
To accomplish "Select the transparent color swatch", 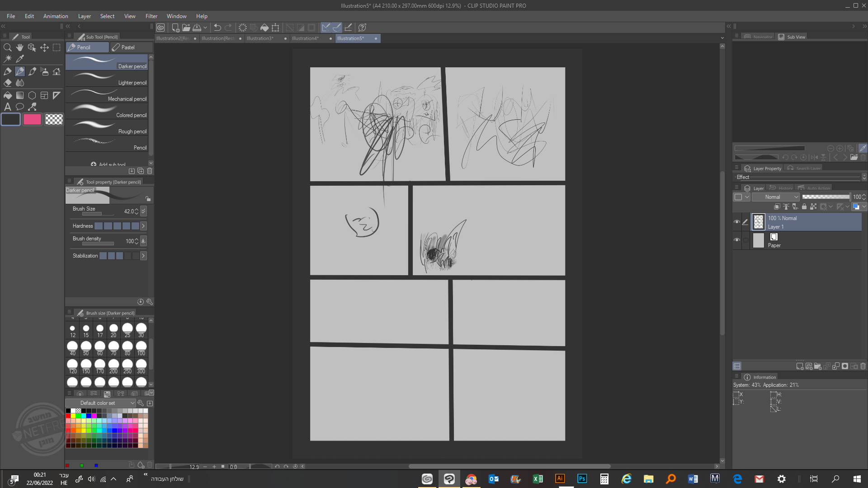I will click(54, 119).
